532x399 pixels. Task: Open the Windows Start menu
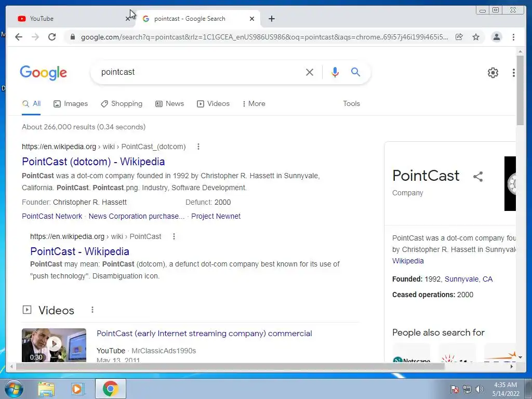click(x=14, y=389)
